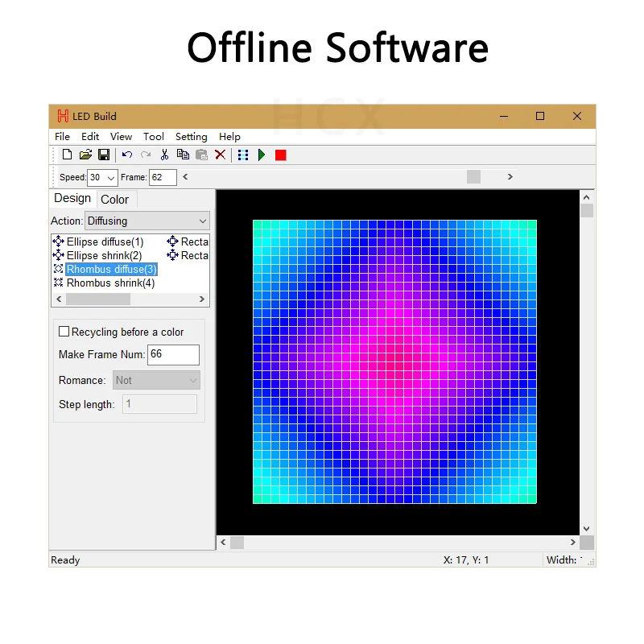Click the canvas horizontal scrollbar thumb

[237, 543]
